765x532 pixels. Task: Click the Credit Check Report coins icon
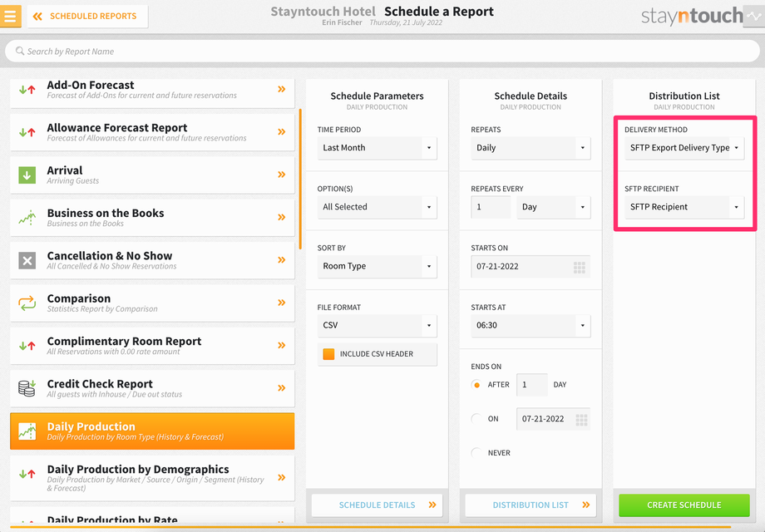click(27, 388)
